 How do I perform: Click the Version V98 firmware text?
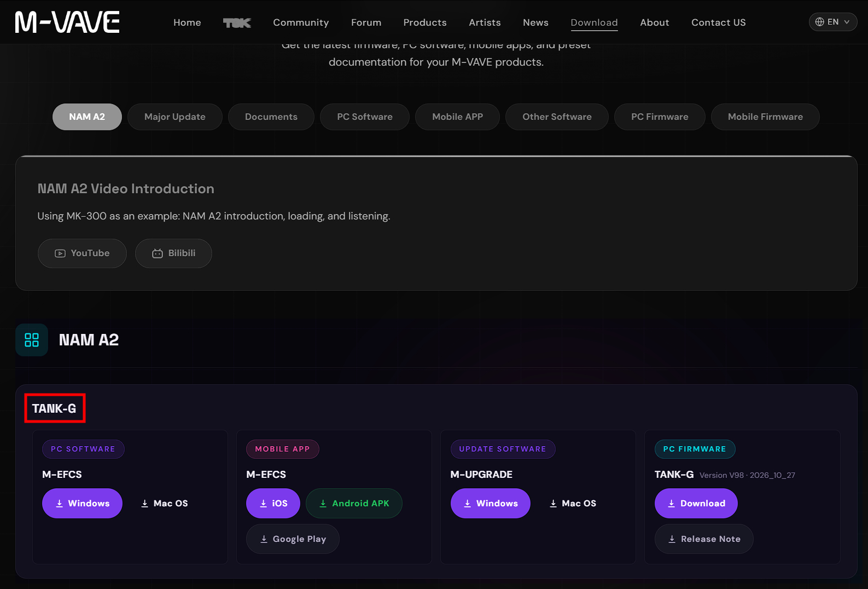pyautogui.click(x=747, y=475)
